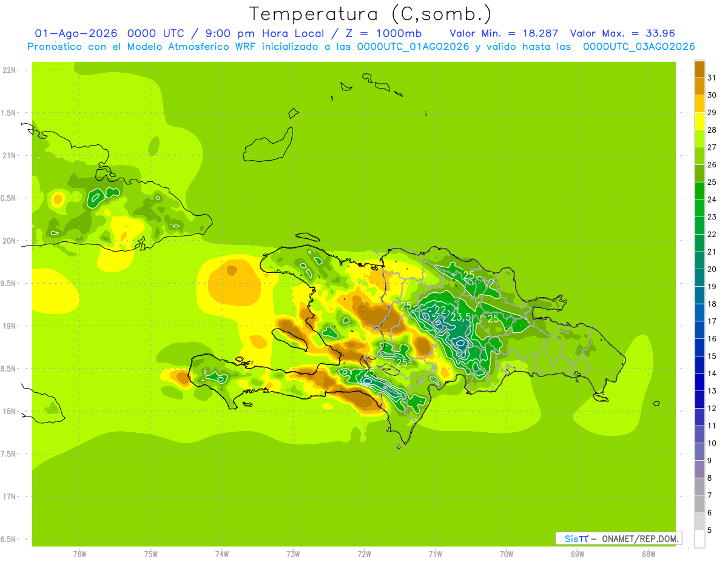728x562 pixels.
Task: Click the "Valor Min. = 18.287" readout
Action: tap(504, 33)
